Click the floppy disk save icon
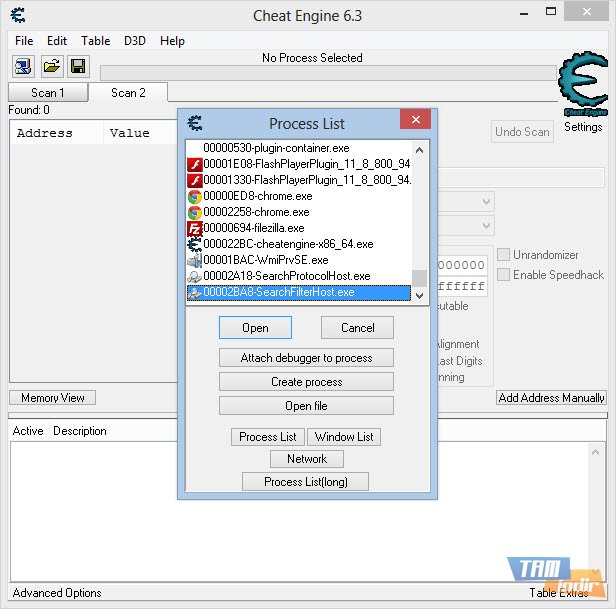The image size is (616, 609). (78, 66)
